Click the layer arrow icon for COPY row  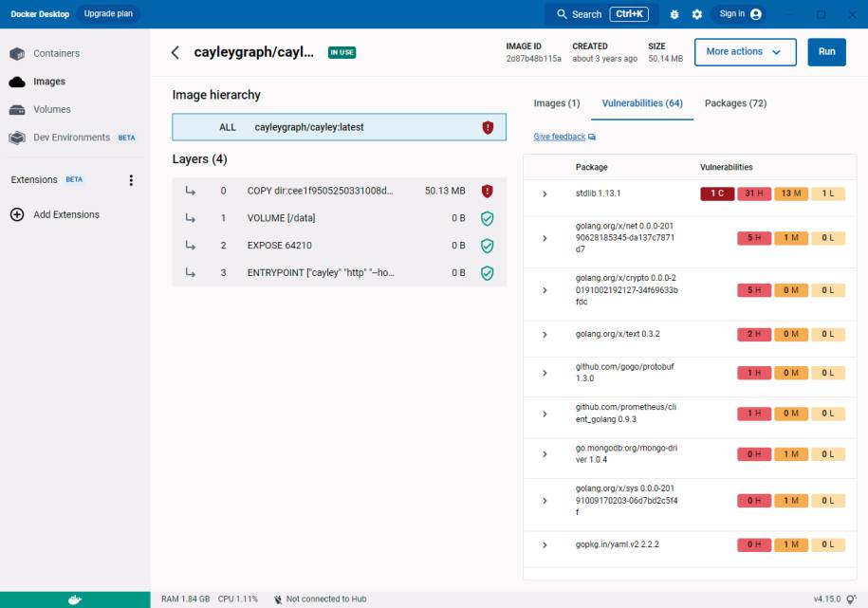pyautogui.click(x=191, y=191)
